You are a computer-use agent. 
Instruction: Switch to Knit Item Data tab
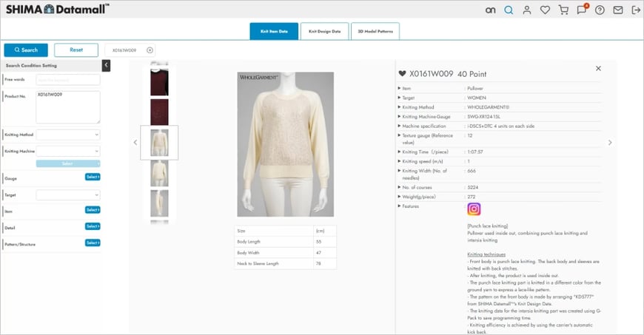pyautogui.click(x=274, y=31)
